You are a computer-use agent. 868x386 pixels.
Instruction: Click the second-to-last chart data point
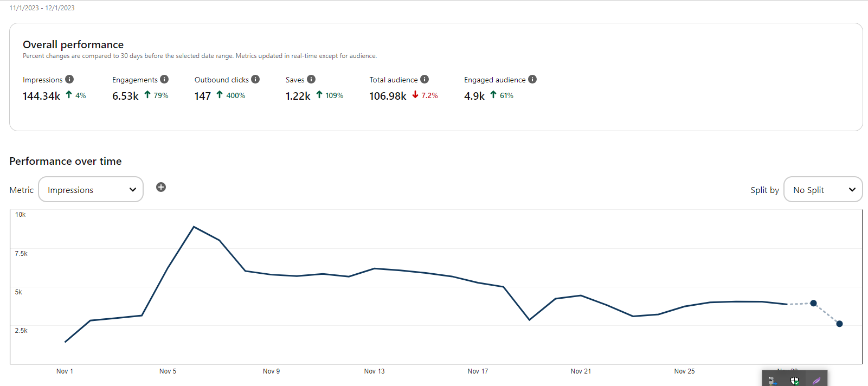(813, 303)
